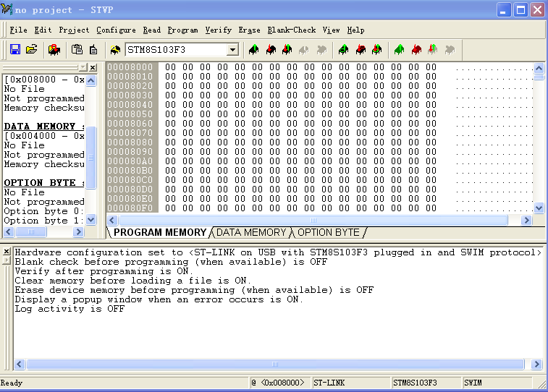Image resolution: width=548 pixels, height=392 pixels.
Task: Click the configure chip icon beside device box
Action: (116, 50)
